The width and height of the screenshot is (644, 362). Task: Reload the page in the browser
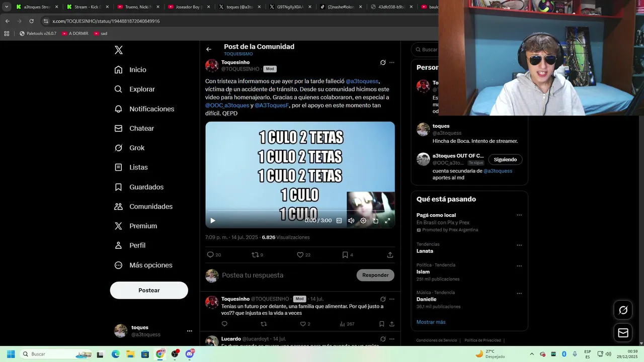[31, 21]
